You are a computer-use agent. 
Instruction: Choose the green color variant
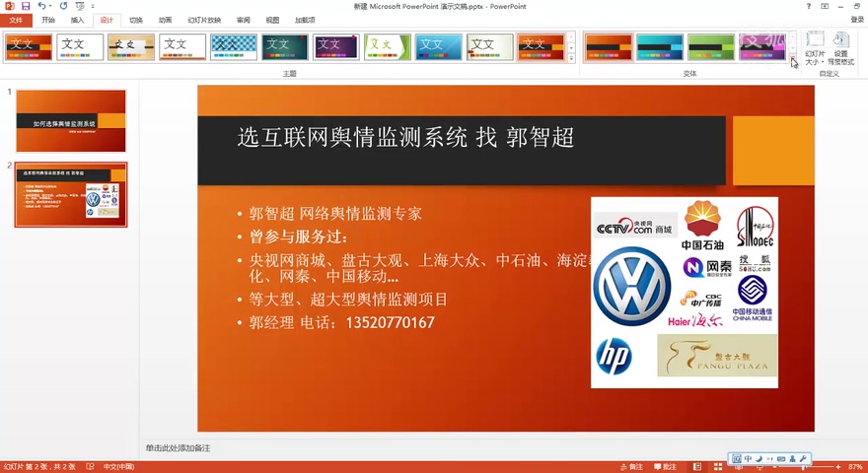tap(711, 47)
